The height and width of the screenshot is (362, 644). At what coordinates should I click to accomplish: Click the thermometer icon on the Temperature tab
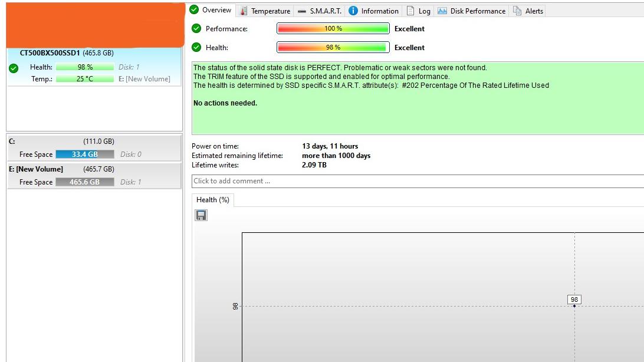(244, 11)
